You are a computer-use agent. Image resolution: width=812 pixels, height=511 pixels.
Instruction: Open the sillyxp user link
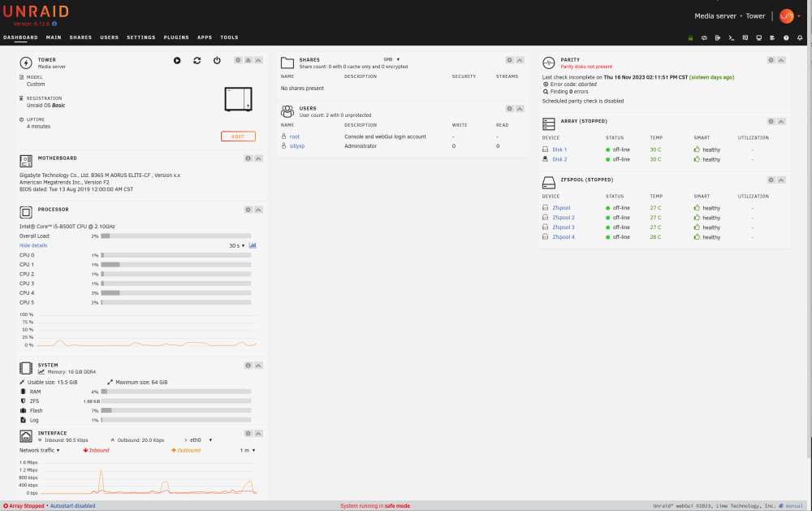click(x=297, y=146)
